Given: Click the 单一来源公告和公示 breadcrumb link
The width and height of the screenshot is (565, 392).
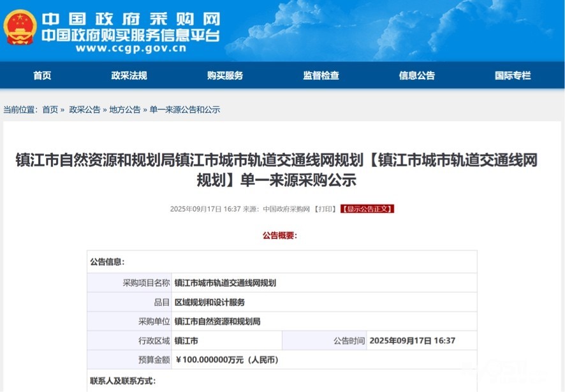Looking at the screenshot, I should (185, 110).
